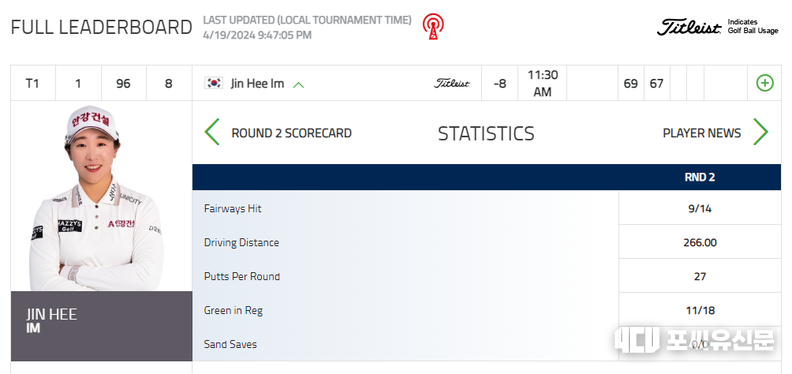Screen dimensions: 792x374
Task: Click the red live broadcast tower icon
Action: [433, 26]
